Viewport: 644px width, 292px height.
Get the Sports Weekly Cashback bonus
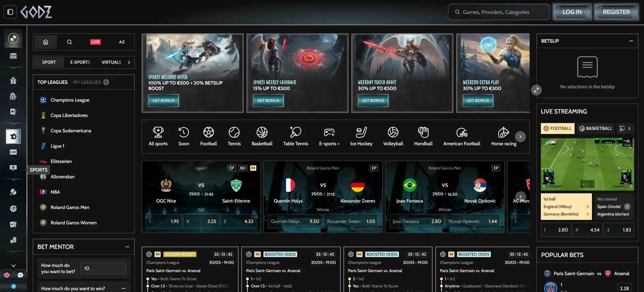(268, 101)
